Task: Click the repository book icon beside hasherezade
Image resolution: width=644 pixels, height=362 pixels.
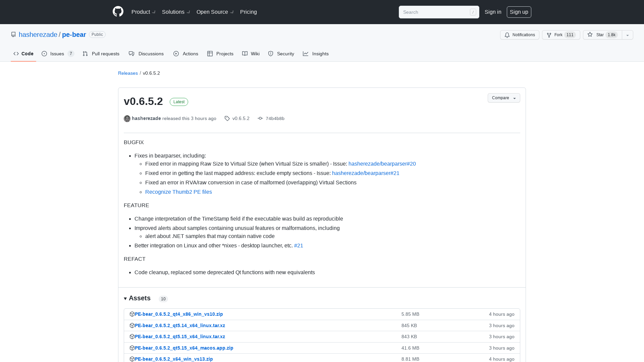Action: 13,35
